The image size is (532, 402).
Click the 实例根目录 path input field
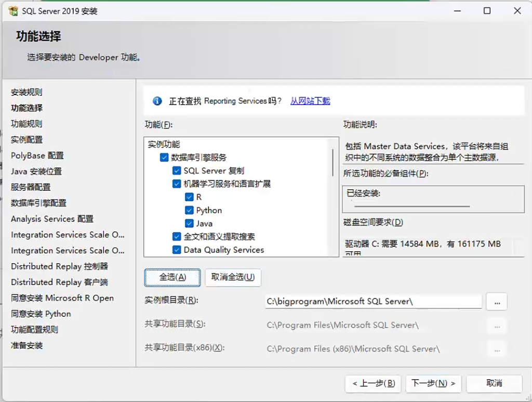tap(374, 302)
